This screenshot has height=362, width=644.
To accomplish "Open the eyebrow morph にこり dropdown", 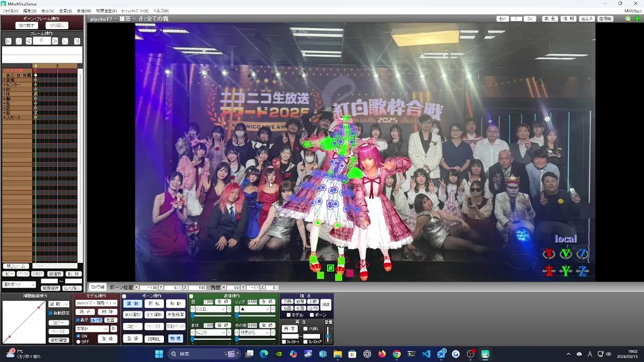I will [x=211, y=332].
